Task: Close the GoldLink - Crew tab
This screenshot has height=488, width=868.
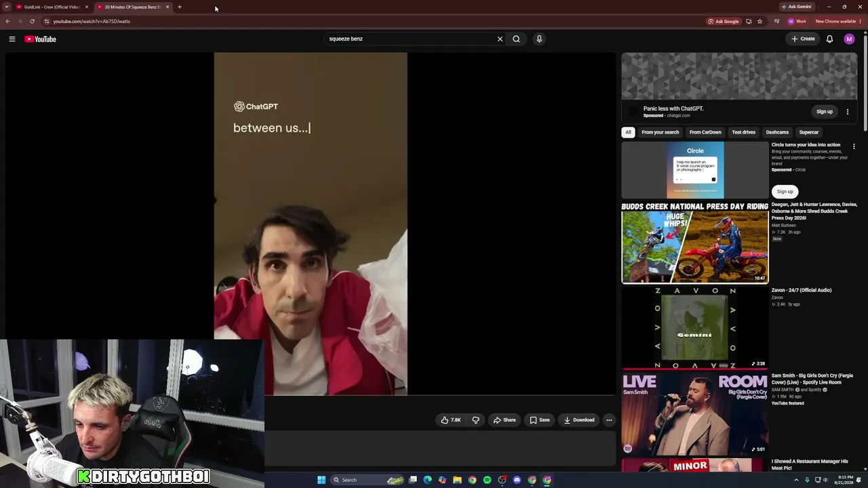Action: 87,7
